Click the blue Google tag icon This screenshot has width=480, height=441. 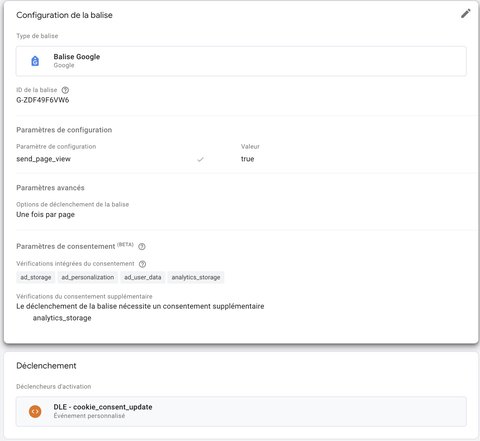[x=35, y=61]
